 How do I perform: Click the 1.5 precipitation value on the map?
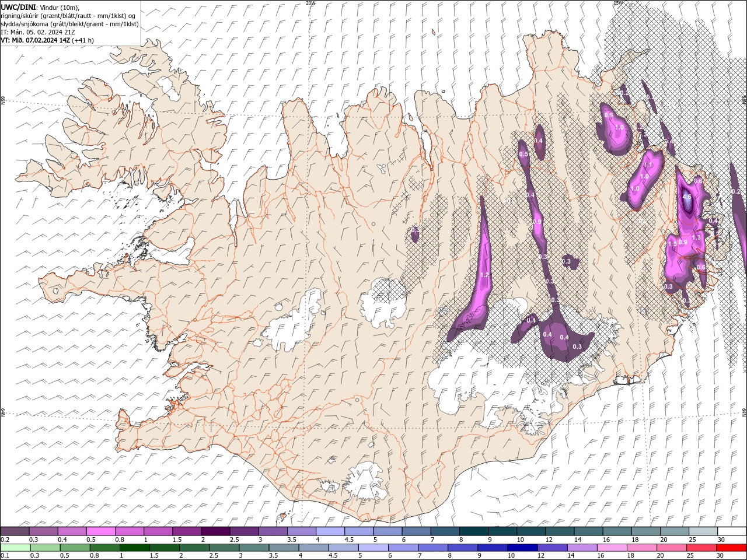pos(672,244)
